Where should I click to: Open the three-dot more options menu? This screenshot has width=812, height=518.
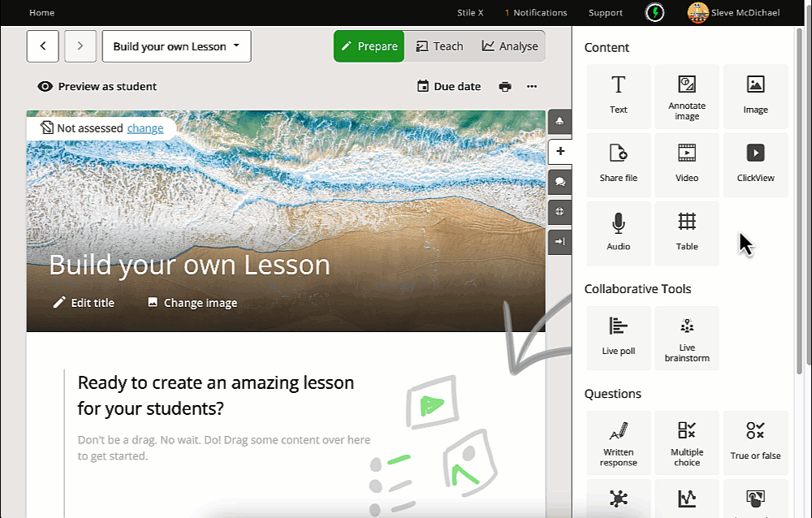[532, 87]
